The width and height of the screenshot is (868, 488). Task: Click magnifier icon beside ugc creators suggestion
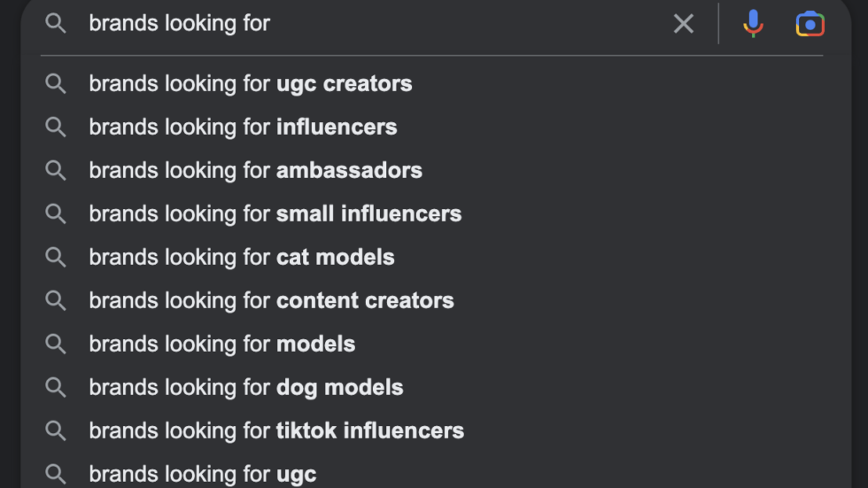pyautogui.click(x=55, y=84)
